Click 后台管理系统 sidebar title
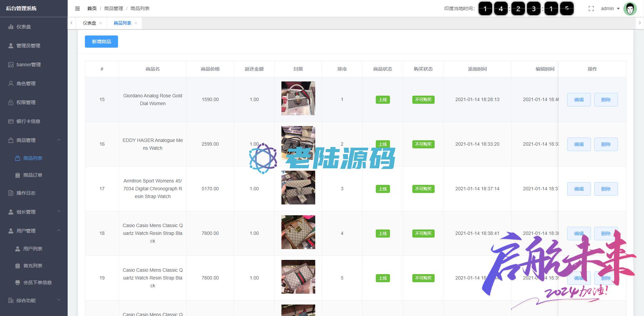This screenshot has height=316, width=644. (x=21, y=8)
